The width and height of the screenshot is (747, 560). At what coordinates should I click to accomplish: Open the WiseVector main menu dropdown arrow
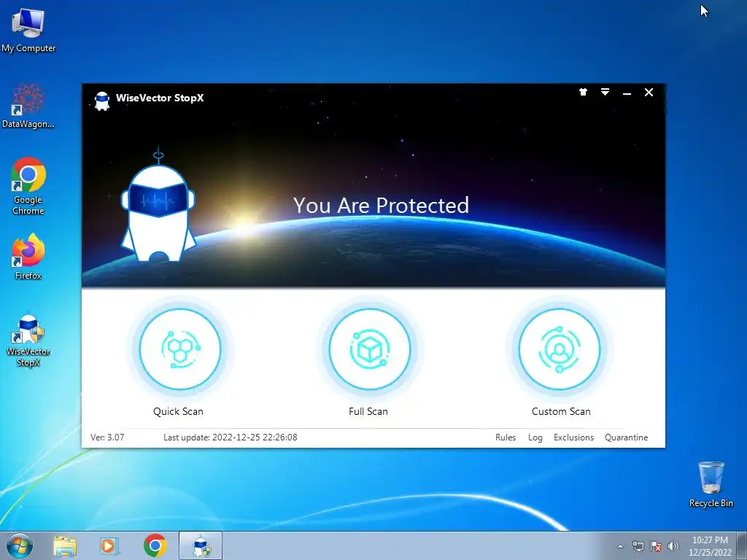(605, 92)
